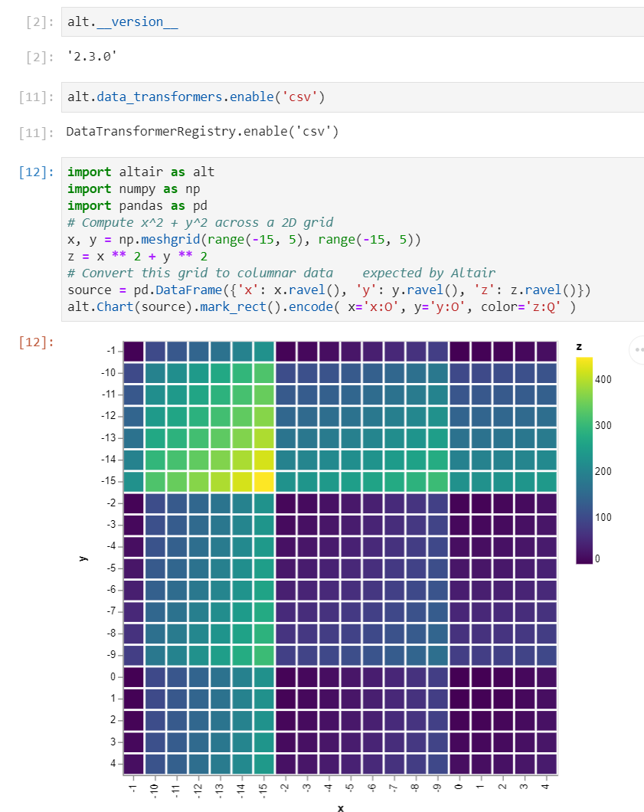Viewport: 644px width, 812px height.
Task: Click into the alt.__version__ input cell
Action: (x=352, y=21)
